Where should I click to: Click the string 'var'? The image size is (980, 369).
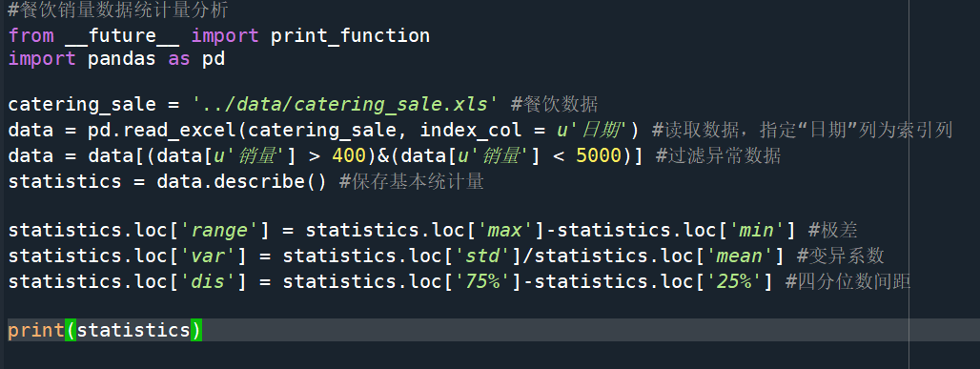pos(208,256)
